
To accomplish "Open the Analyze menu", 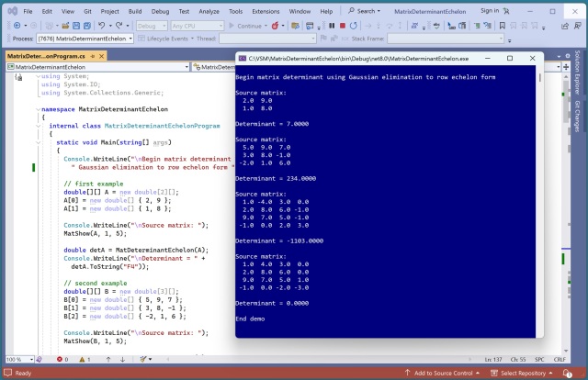I will pos(209,11).
